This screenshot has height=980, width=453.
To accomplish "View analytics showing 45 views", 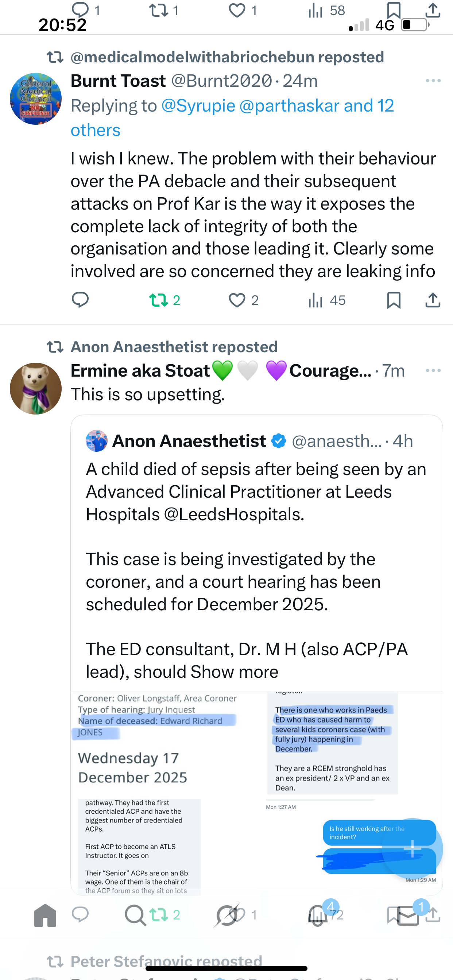I will 326,300.
